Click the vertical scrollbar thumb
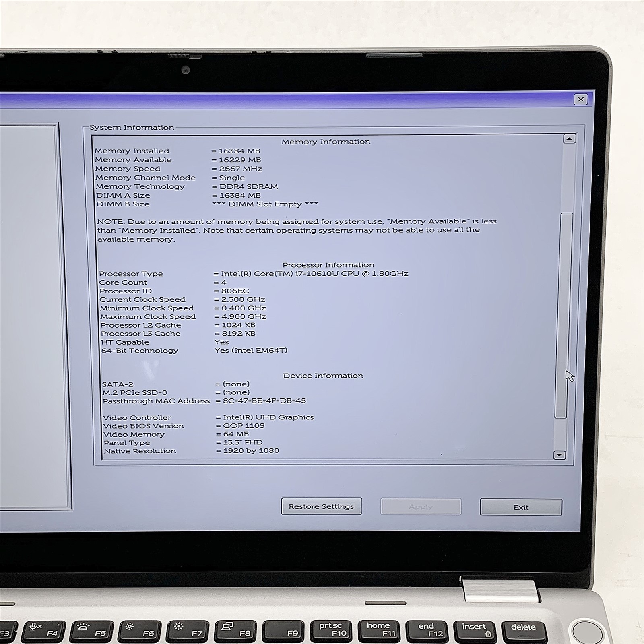This screenshot has height=644, width=644. tap(563, 316)
